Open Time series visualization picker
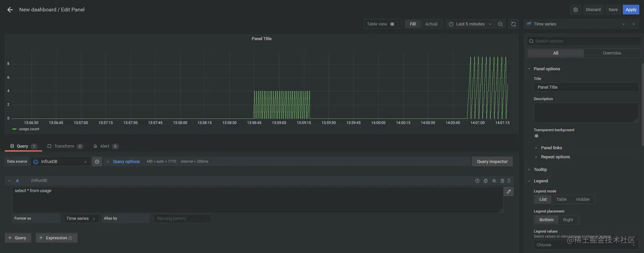The image size is (644, 253). tap(576, 24)
